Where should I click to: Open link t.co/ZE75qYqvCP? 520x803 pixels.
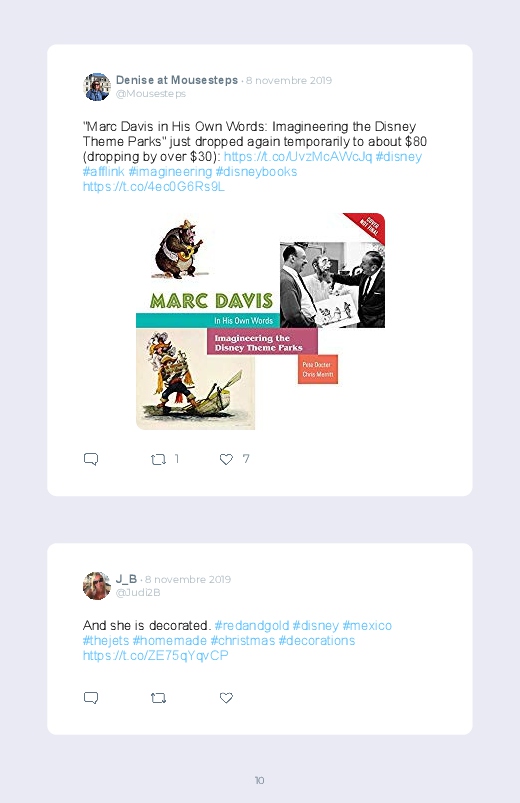[x=156, y=656]
